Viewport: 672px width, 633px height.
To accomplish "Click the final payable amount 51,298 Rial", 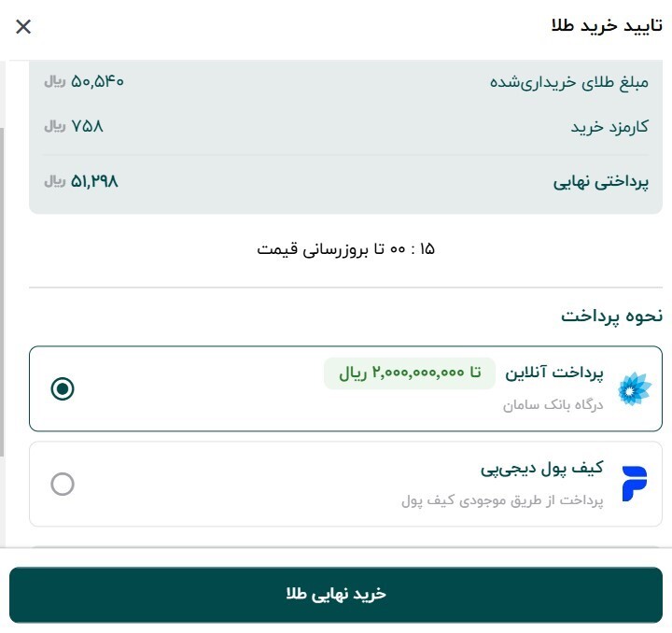I will (81, 181).
